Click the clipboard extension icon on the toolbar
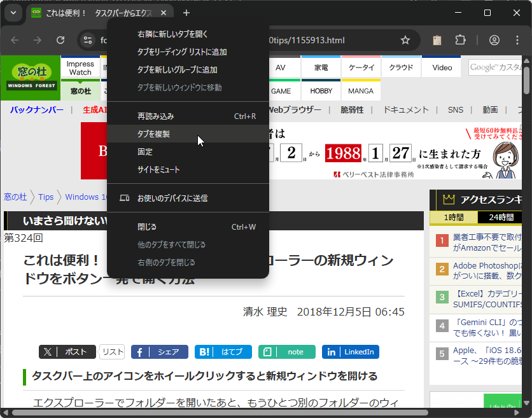 [x=437, y=39]
